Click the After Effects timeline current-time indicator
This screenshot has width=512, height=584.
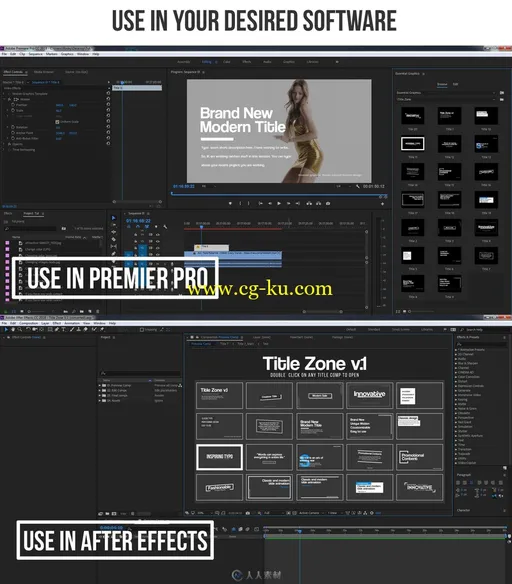[x=299, y=530]
